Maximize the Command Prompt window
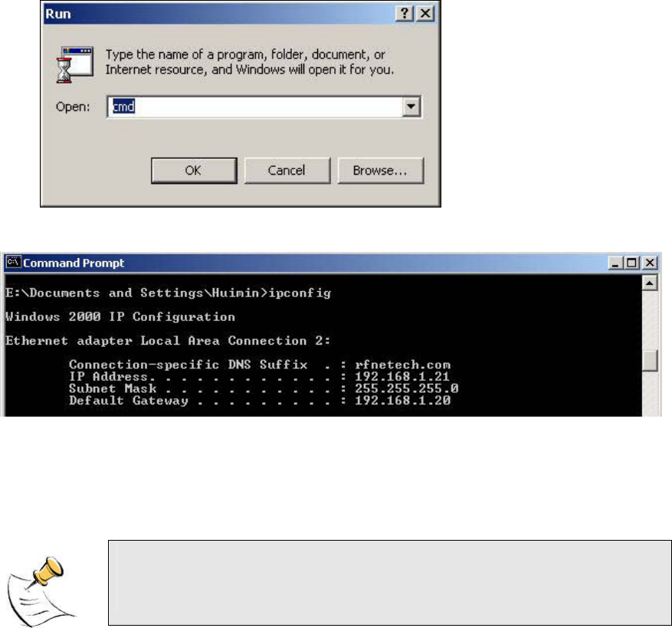Screen dimensions: 672x628 coord(631,263)
